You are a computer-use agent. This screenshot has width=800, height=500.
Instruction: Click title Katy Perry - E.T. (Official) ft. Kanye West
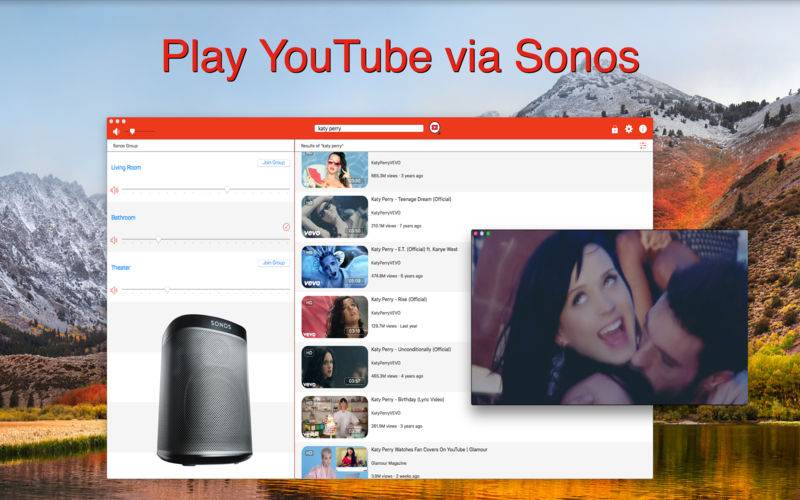414,249
